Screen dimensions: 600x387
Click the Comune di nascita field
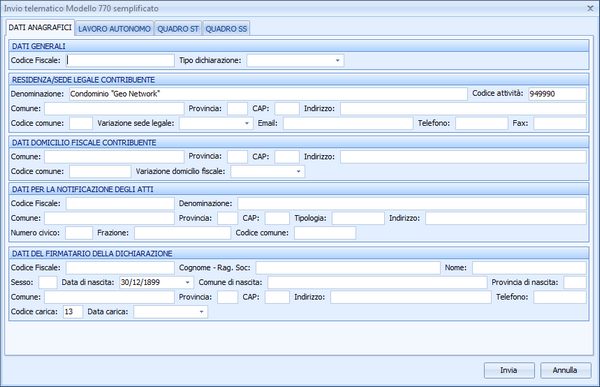[x=377, y=282]
